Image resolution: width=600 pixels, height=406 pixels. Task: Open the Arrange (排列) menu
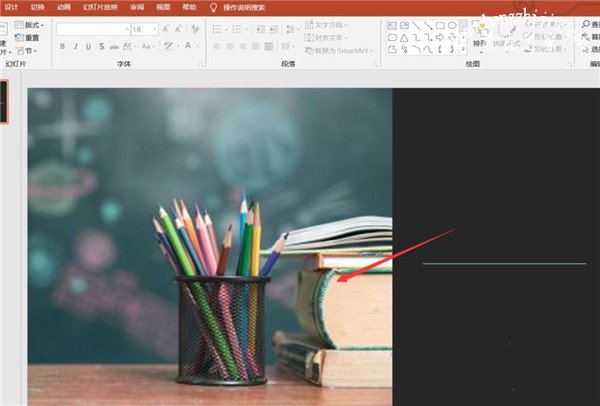(481, 35)
